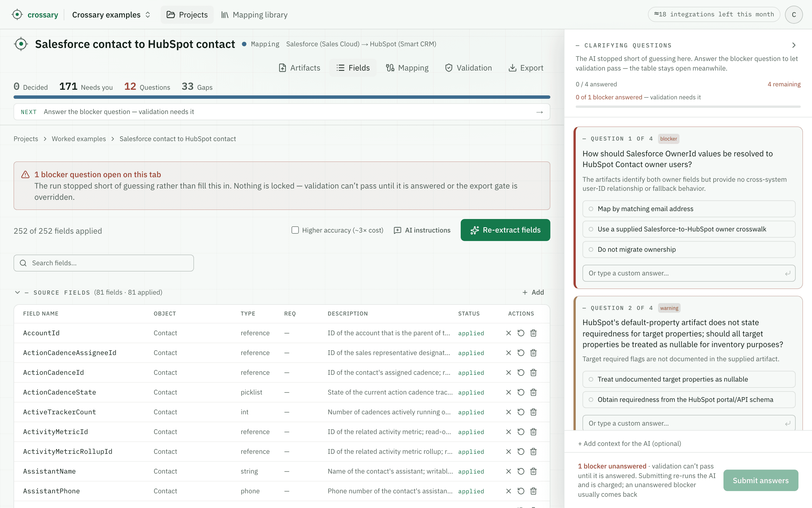Reset the AccountId field row
812x508 pixels.
click(521, 333)
